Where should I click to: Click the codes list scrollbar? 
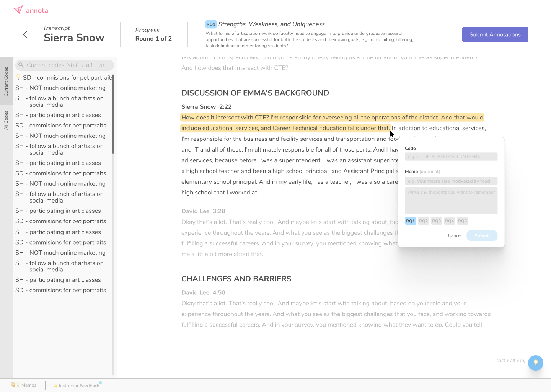point(113,115)
